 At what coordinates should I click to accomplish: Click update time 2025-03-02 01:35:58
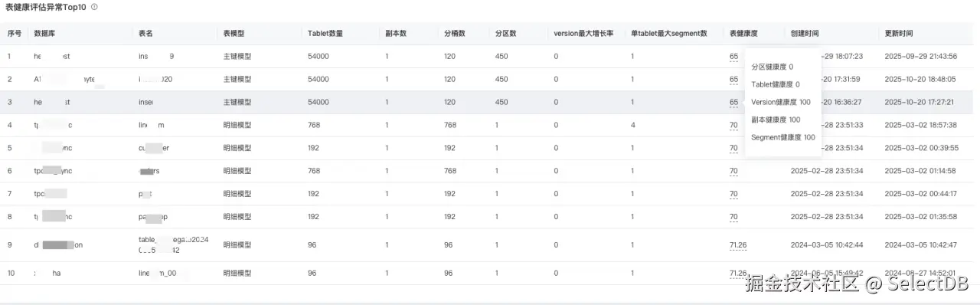(920, 217)
